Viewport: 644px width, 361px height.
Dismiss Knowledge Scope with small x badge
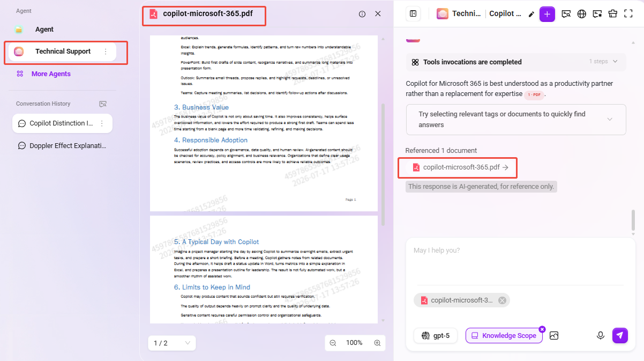[x=542, y=329]
